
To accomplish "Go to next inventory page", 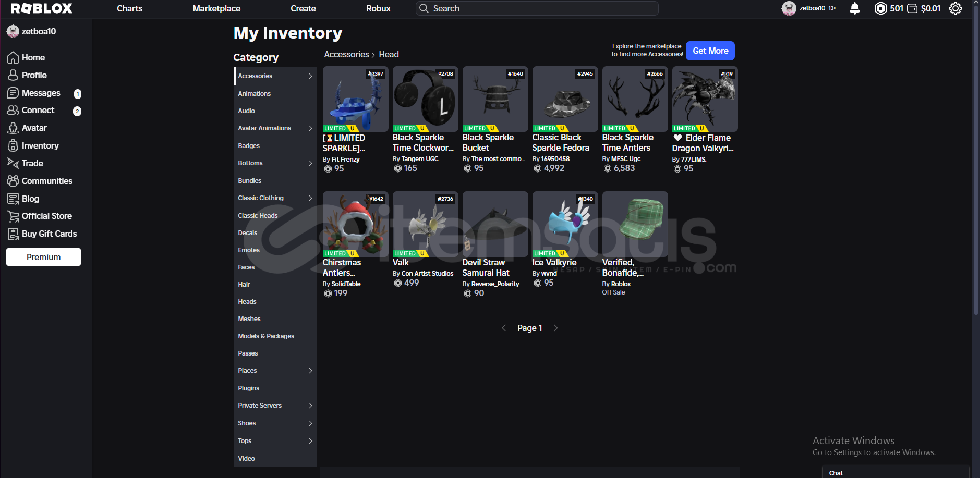I will point(555,328).
